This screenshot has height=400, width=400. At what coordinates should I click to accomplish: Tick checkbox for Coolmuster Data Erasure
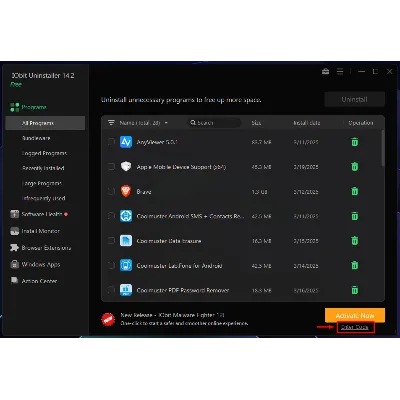(x=111, y=240)
